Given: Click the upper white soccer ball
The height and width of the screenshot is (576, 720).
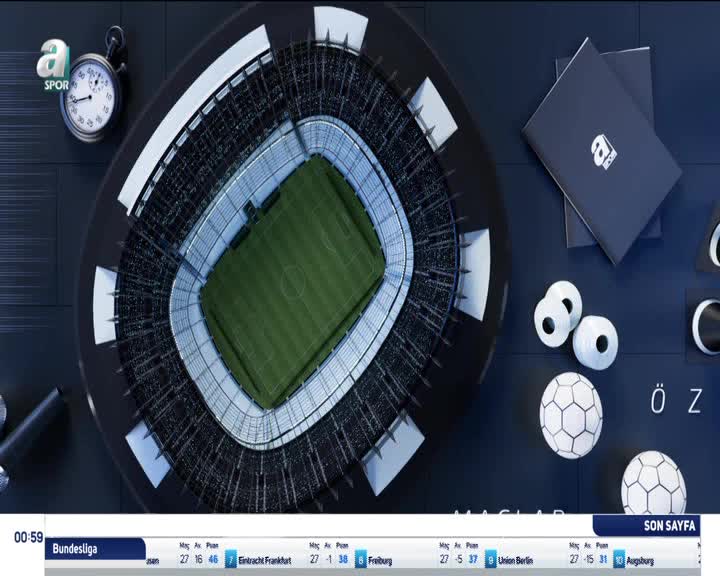Looking at the screenshot, I should click(x=571, y=413).
